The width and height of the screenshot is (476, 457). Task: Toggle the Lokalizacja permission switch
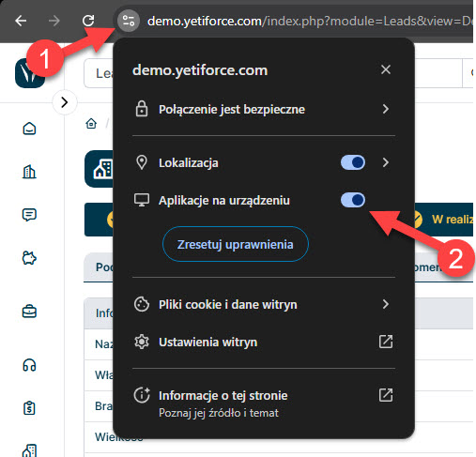click(x=353, y=162)
